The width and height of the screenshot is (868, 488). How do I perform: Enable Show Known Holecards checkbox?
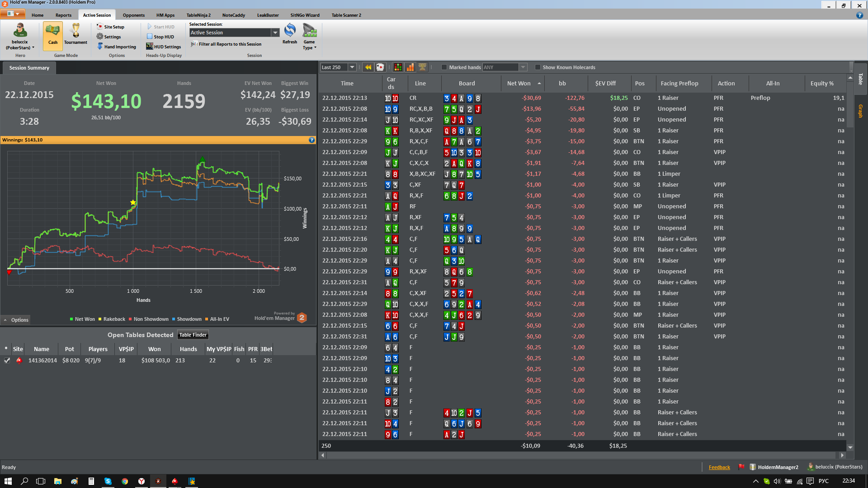pyautogui.click(x=538, y=67)
